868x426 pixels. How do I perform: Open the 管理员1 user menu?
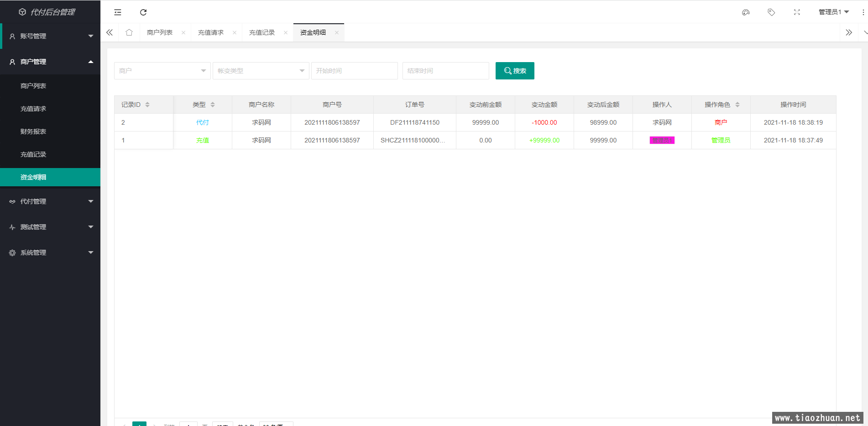point(833,12)
